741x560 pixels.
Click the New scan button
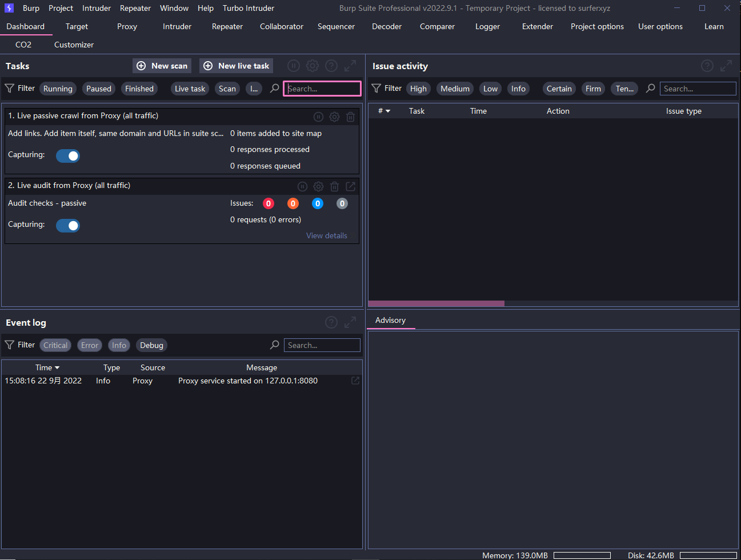[163, 66]
